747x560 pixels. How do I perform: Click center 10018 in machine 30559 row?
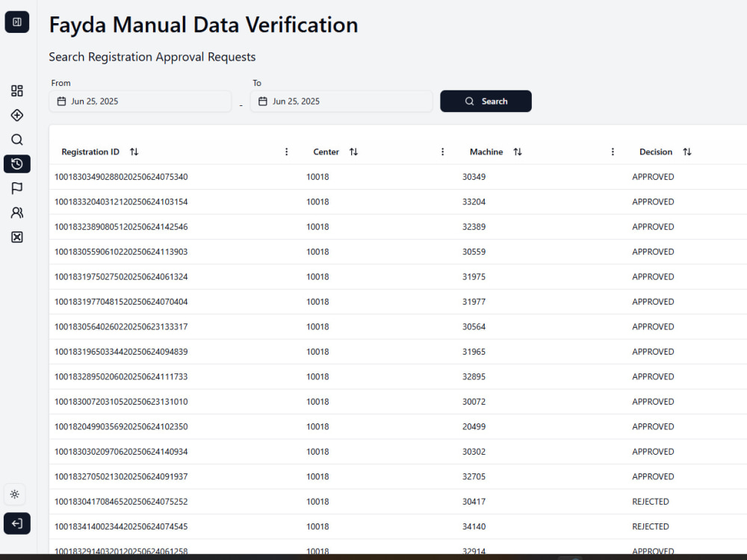(x=317, y=252)
